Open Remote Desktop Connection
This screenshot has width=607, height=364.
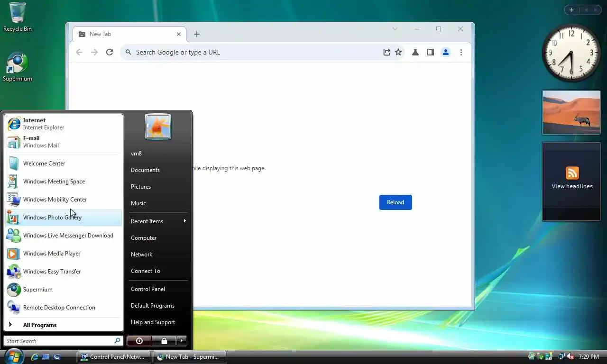pyautogui.click(x=64, y=308)
